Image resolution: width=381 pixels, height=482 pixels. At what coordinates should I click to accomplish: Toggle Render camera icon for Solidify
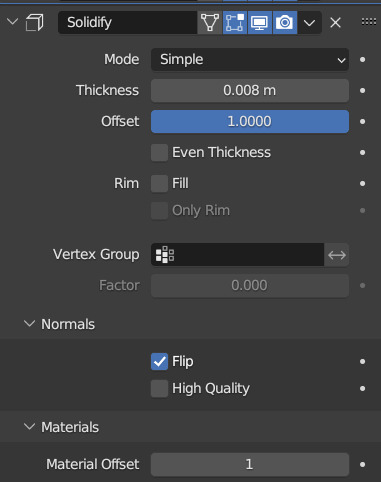pos(285,23)
